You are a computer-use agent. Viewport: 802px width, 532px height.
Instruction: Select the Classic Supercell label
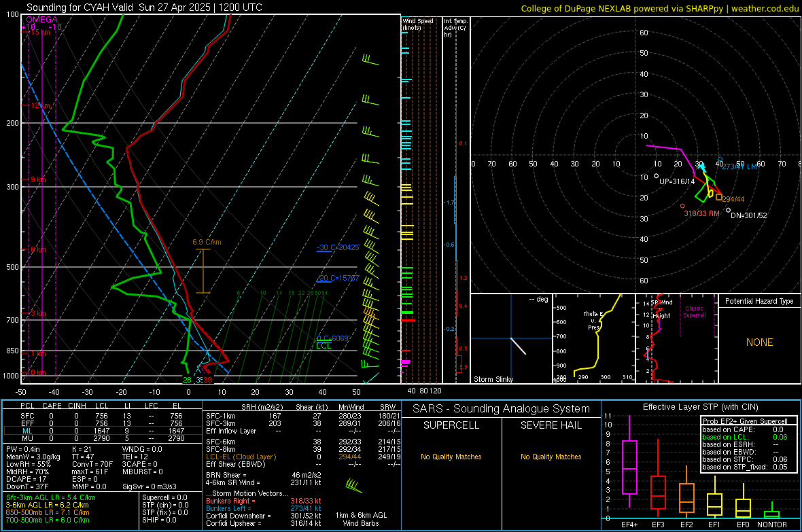point(694,312)
